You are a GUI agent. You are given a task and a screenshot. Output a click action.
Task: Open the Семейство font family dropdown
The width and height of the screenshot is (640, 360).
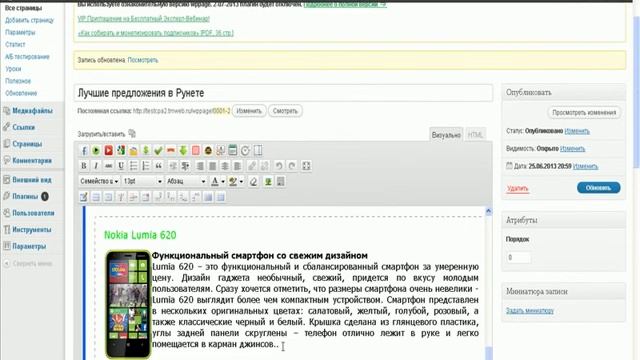99,181
